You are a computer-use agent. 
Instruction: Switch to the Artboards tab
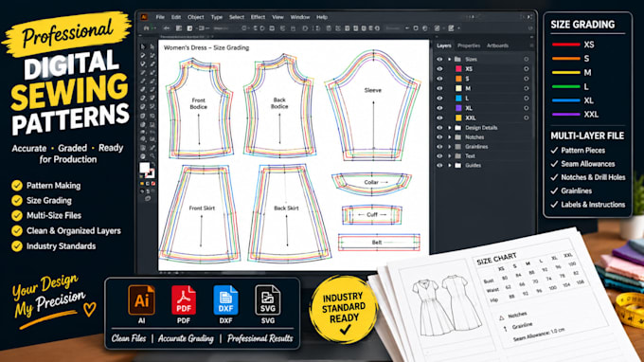pos(497,45)
